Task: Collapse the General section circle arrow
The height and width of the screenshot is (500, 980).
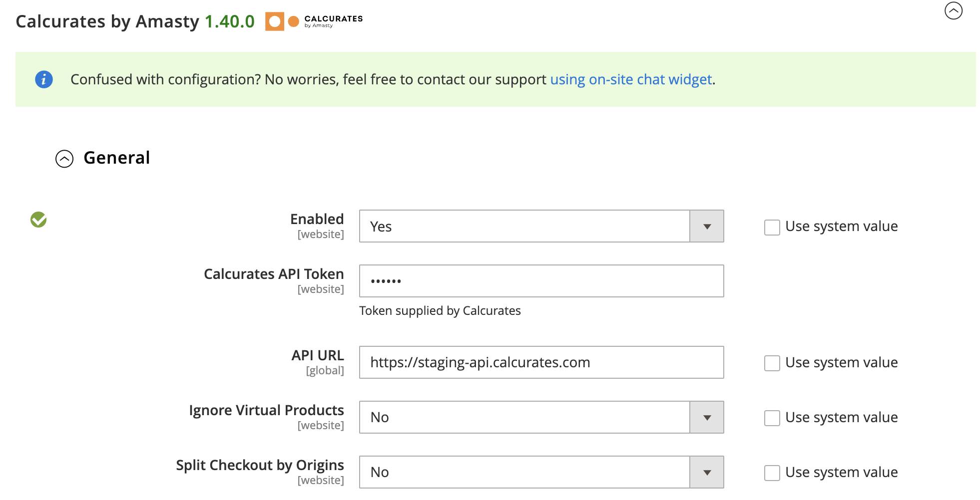Action: click(x=64, y=159)
